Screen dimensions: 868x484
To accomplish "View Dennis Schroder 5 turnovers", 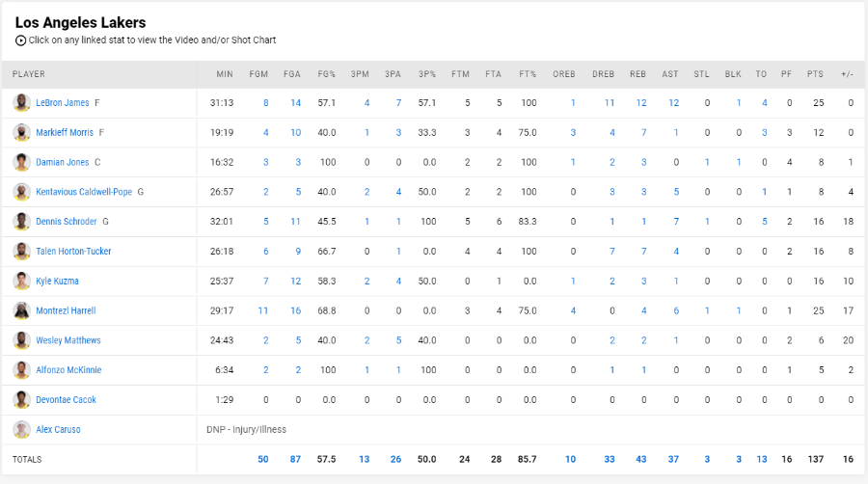I will coord(765,222).
